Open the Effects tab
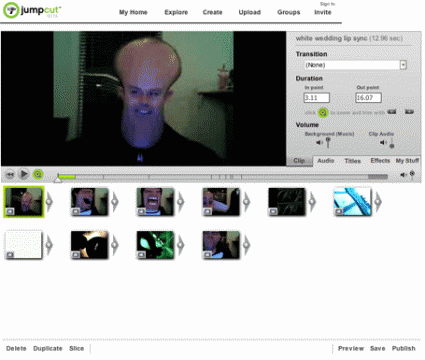This screenshot has width=425, height=360. pos(380,161)
